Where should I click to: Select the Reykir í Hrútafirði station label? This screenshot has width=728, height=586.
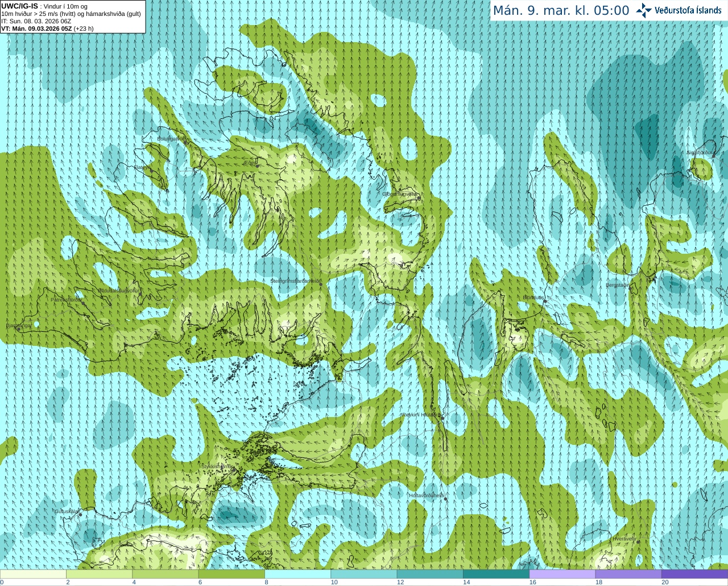coord(421,415)
